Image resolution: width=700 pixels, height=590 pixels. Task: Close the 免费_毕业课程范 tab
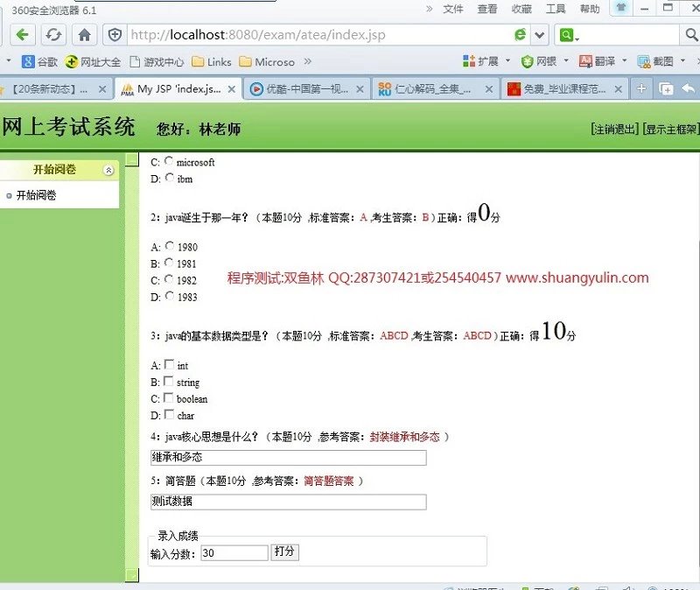[x=619, y=89]
